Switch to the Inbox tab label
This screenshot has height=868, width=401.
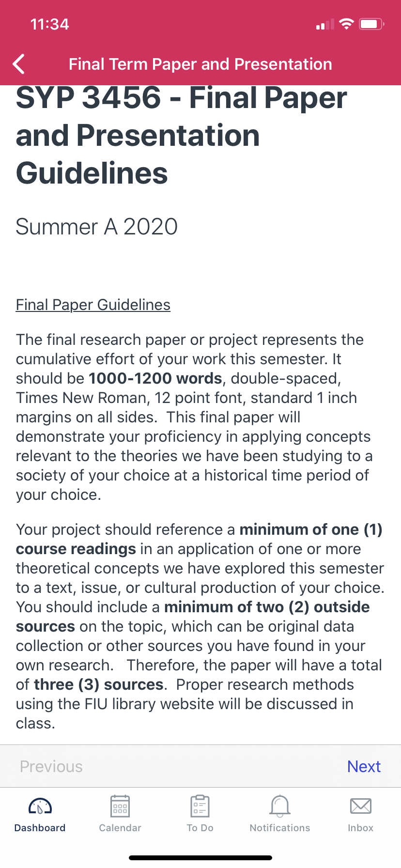point(361,828)
